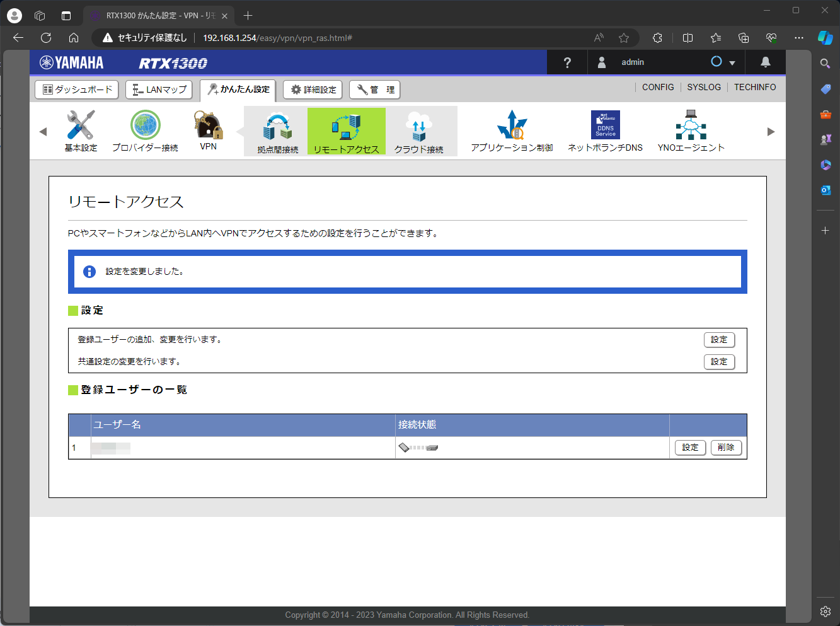
Task: Click the browser refresh button
Action: 46,38
